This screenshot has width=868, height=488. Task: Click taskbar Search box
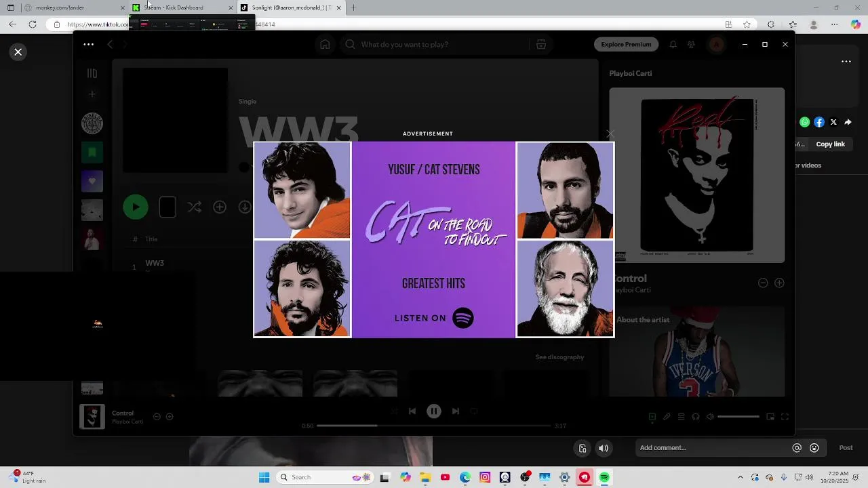pos(323,477)
